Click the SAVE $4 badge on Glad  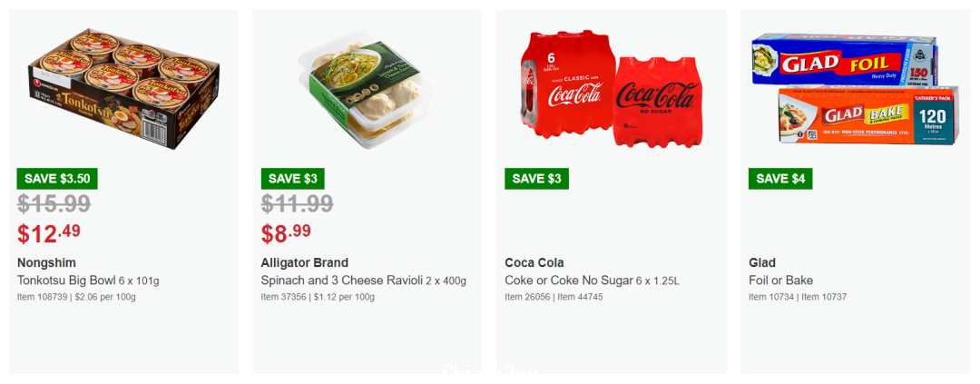(780, 179)
